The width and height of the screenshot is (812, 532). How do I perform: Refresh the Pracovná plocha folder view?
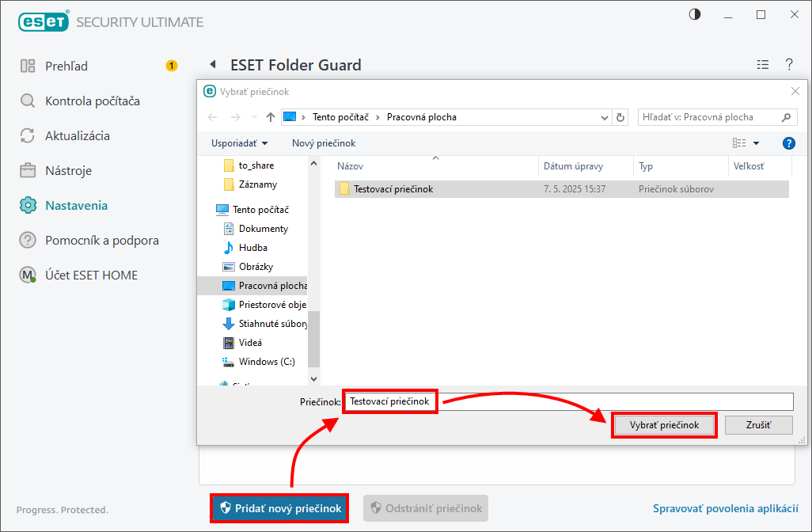click(620, 118)
